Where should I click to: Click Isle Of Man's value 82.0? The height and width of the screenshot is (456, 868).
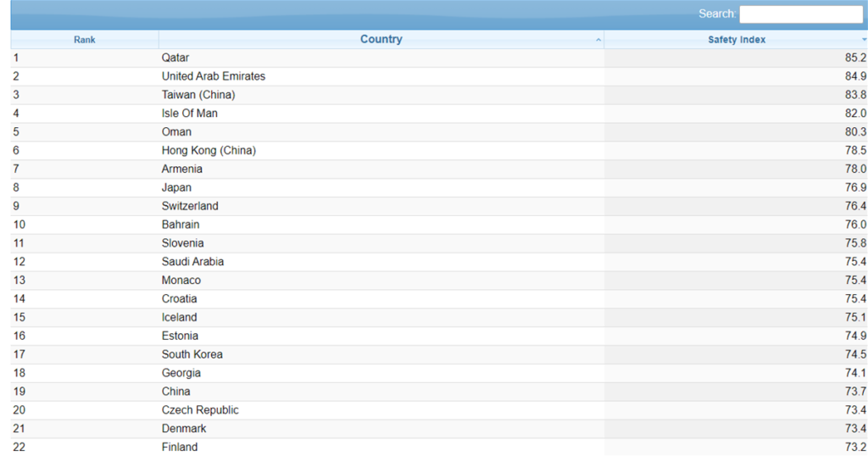point(855,114)
